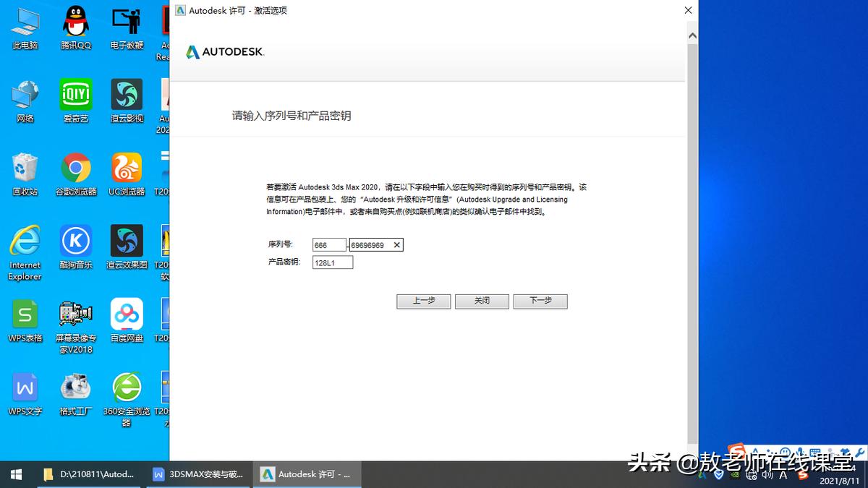Image resolution: width=868 pixels, height=488 pixels.
Task: Click the 序列号 serial number field showing 666
Action: [x=330, y=245]
